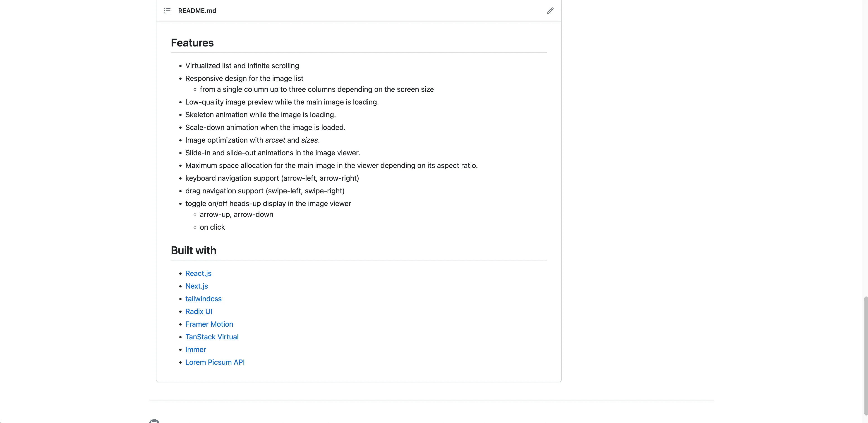Click the 'on click' sub-bullet

(x=212, y=227)
